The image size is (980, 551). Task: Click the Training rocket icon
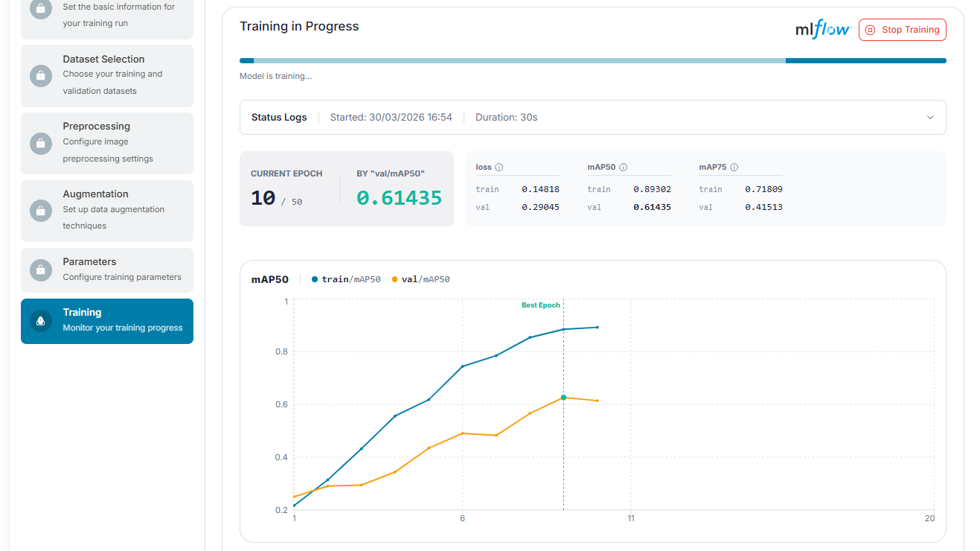pos(40,321)
